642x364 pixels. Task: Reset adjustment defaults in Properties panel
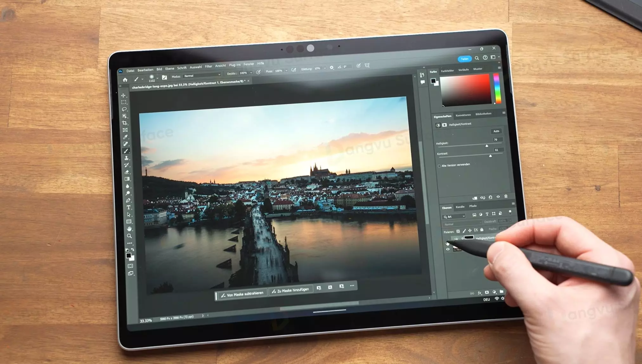pyautogui.click(x=490, y=197)
